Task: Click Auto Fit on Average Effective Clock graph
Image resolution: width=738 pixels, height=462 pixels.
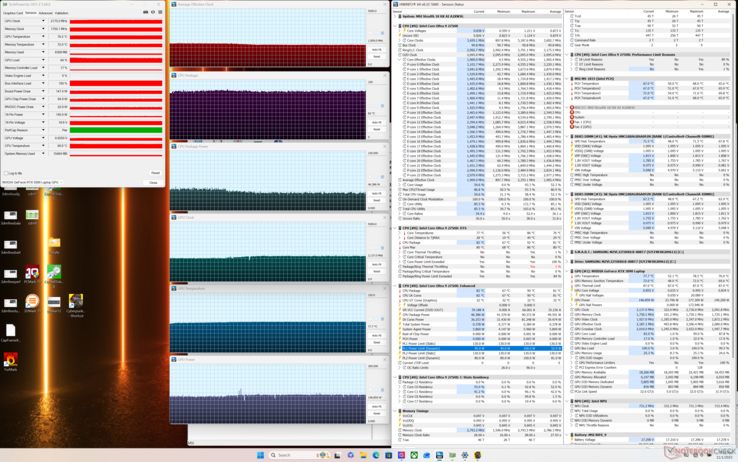Action: click(377, 49)
